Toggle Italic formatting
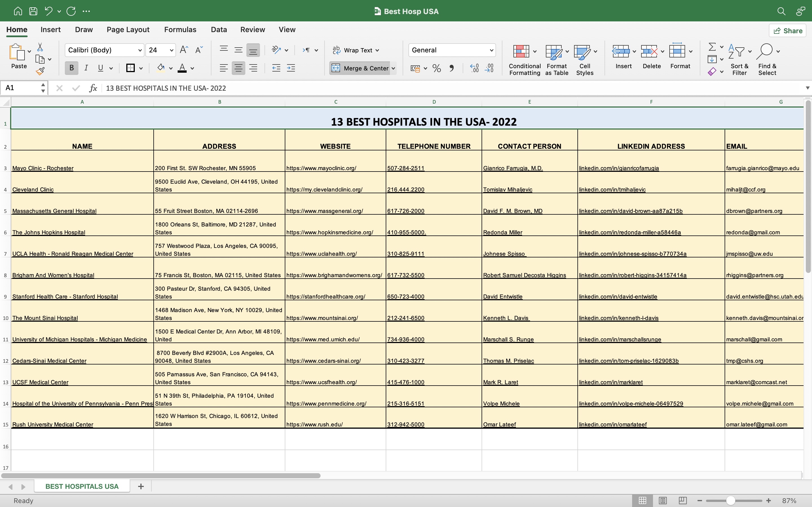 [x=86, y=68]
